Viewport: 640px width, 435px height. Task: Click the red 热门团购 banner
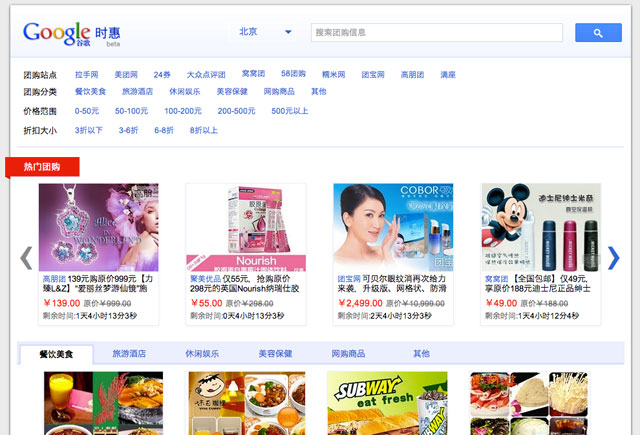point(42,166)
